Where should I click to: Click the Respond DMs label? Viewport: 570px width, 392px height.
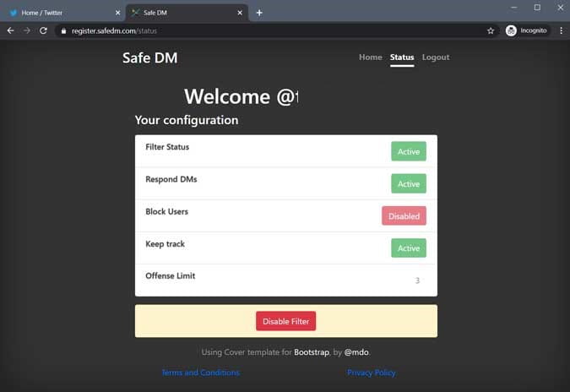171,179
